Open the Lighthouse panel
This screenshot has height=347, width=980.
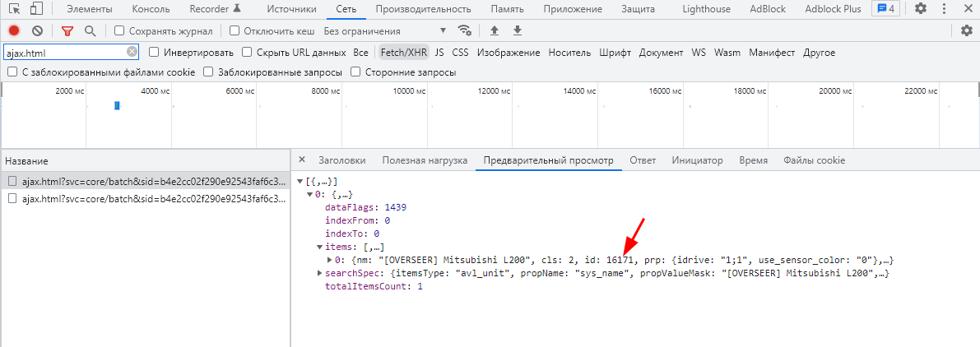705,9
